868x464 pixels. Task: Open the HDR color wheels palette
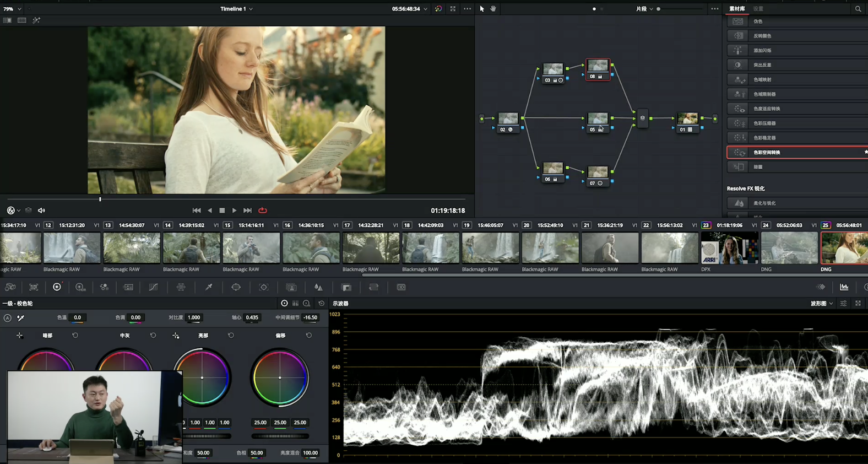click(x=80, y=287)
